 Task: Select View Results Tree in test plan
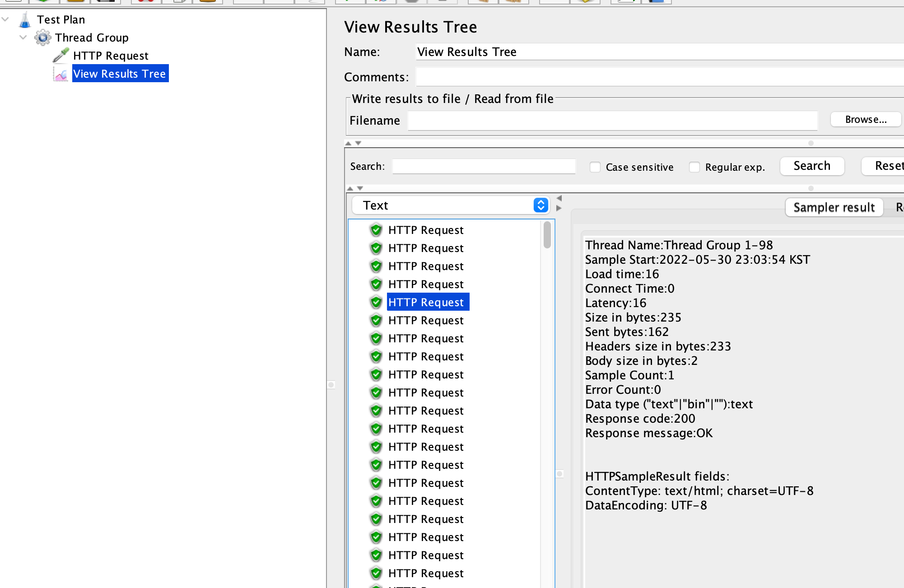coord(120,74)
